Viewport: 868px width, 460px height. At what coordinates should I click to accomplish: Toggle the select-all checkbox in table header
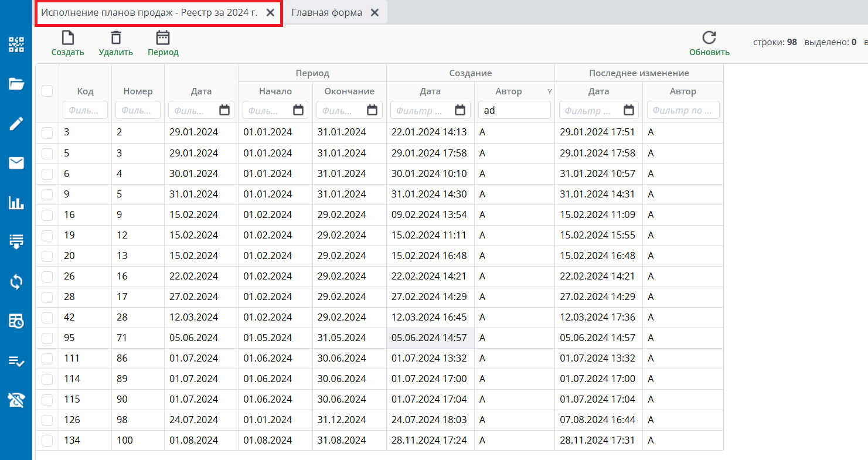[47, 91]
